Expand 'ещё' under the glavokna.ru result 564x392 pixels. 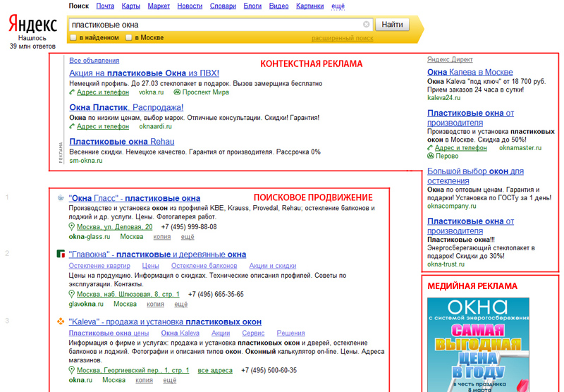point(181,304)
